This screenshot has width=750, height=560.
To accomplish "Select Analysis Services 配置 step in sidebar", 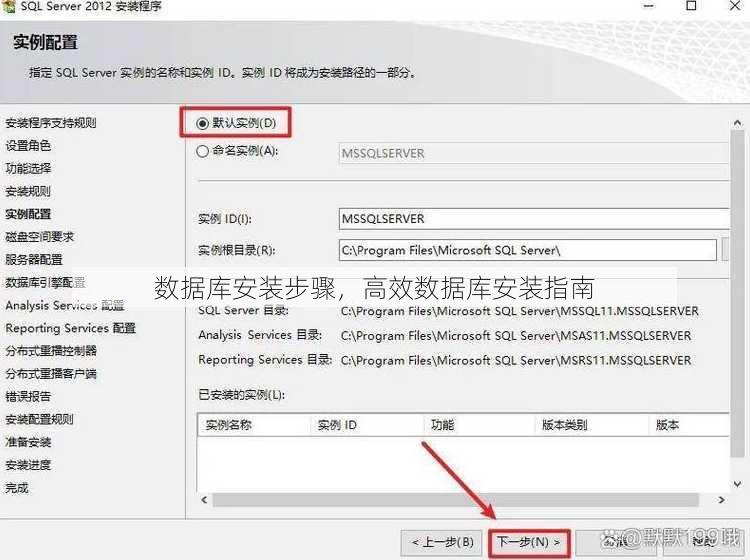I will (65, 305).
